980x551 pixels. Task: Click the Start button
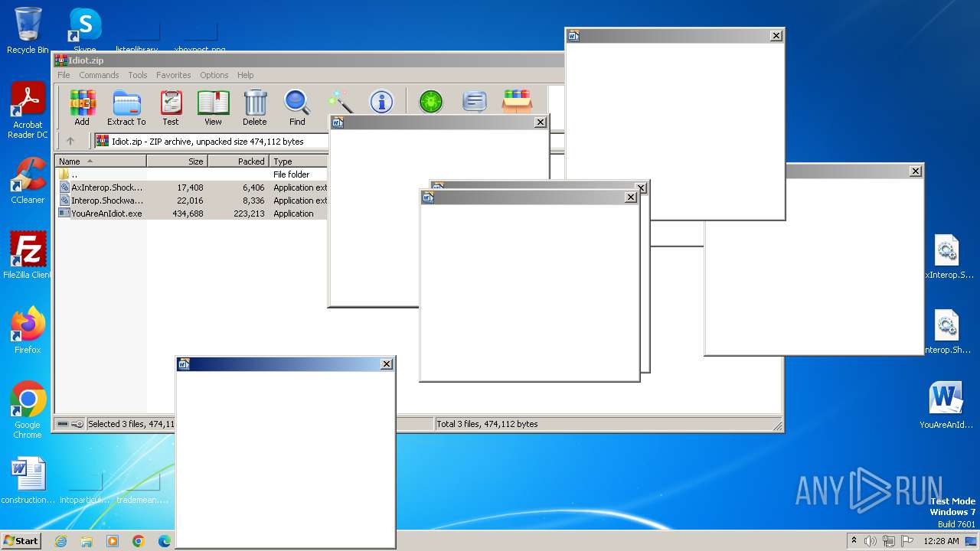pyautogui.click(x=21, y=541)
